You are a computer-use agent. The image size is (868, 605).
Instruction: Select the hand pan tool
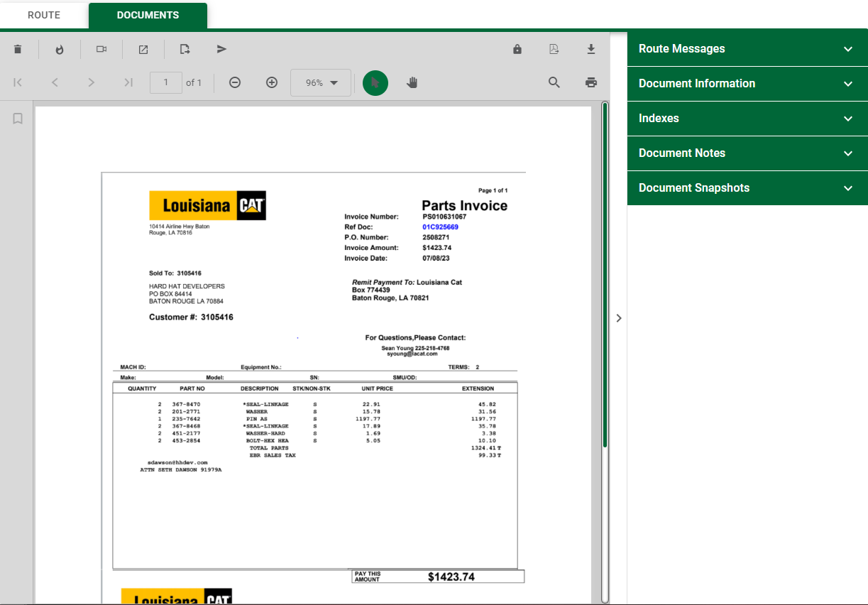click(x=412, y=82)
